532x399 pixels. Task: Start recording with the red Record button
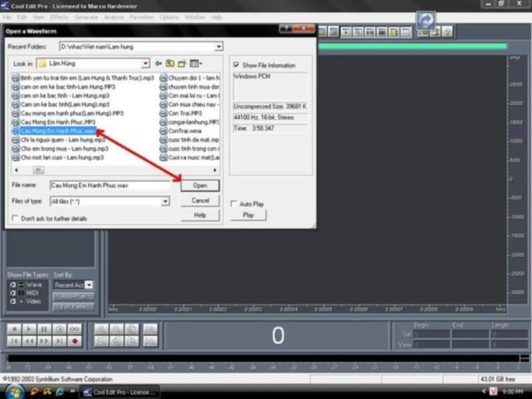(x=74, y=341)
